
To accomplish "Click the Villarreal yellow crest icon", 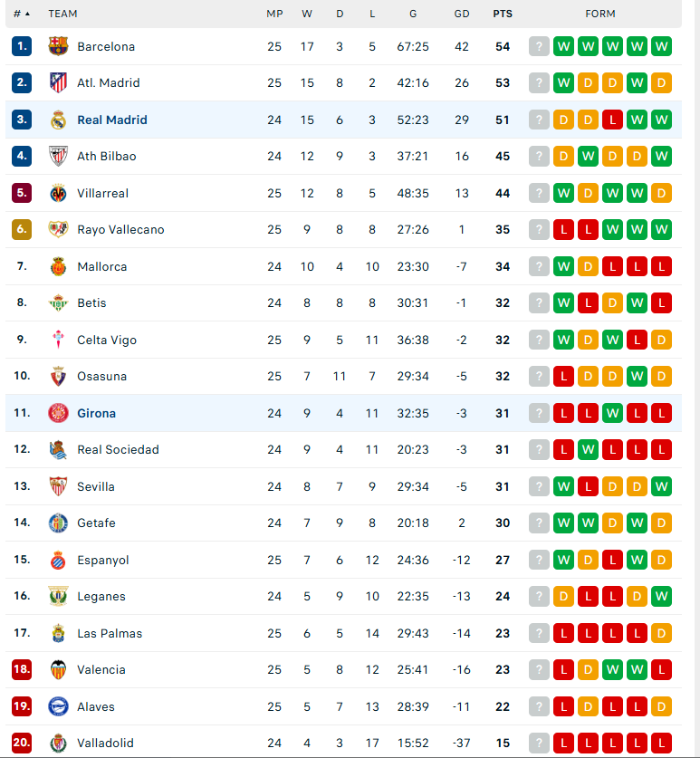I will tap(58, 193).
